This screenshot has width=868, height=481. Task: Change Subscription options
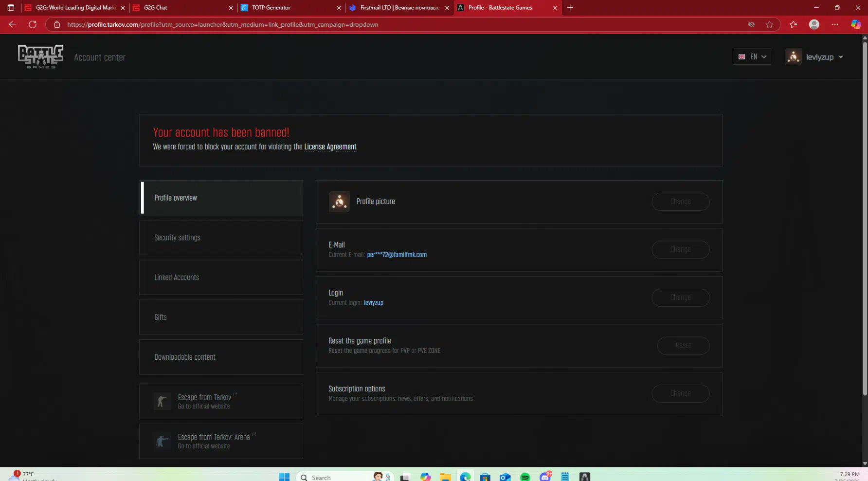click(680, 393)
